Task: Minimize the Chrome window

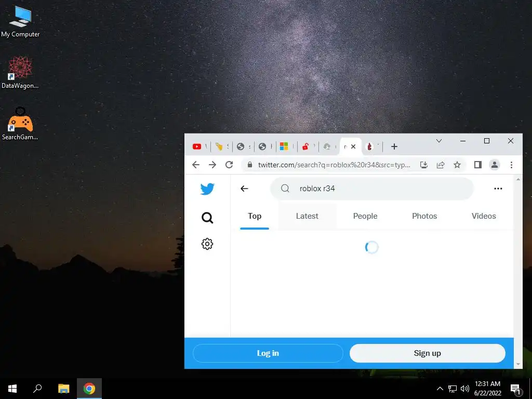Action: (x=463, y=141)
